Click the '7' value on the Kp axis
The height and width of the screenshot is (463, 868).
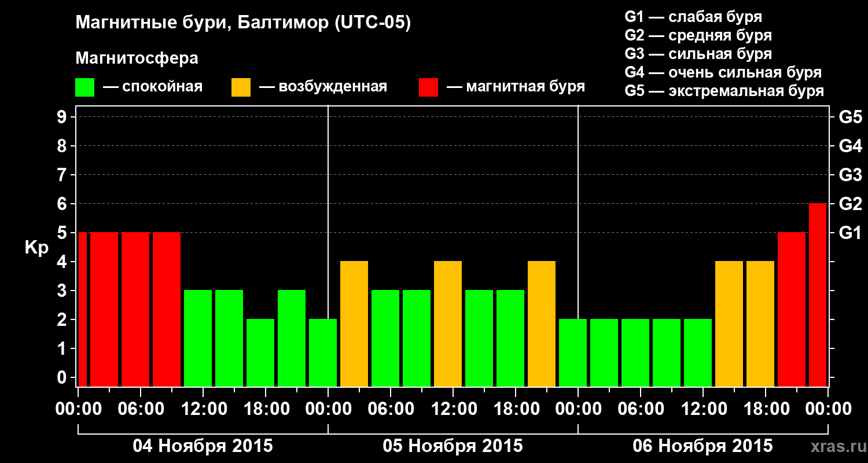62,175
